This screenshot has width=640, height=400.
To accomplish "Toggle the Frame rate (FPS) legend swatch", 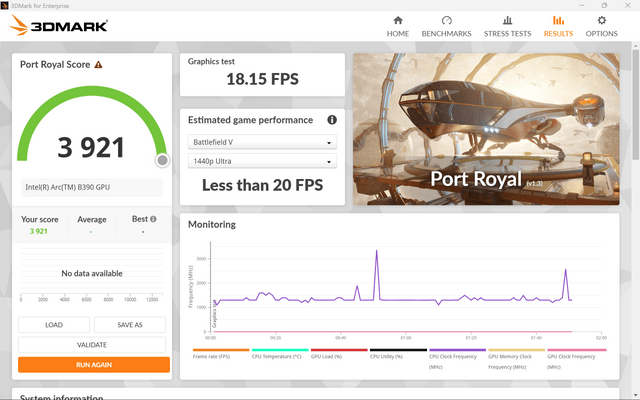I will (x=221, y=350).
